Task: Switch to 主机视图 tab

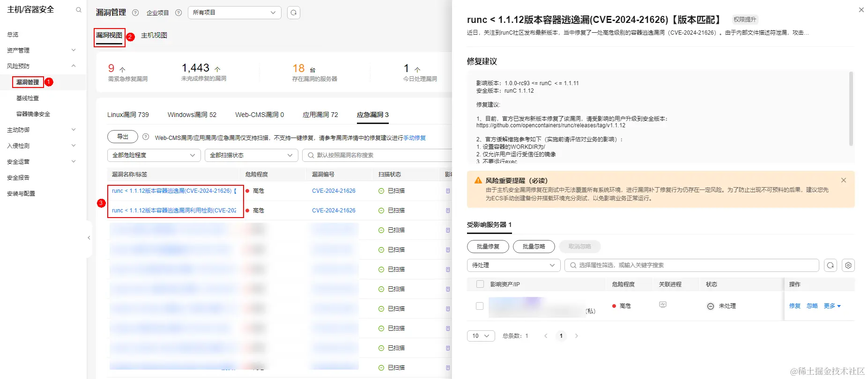Action: pyautogui.click(x=154, y=35)
